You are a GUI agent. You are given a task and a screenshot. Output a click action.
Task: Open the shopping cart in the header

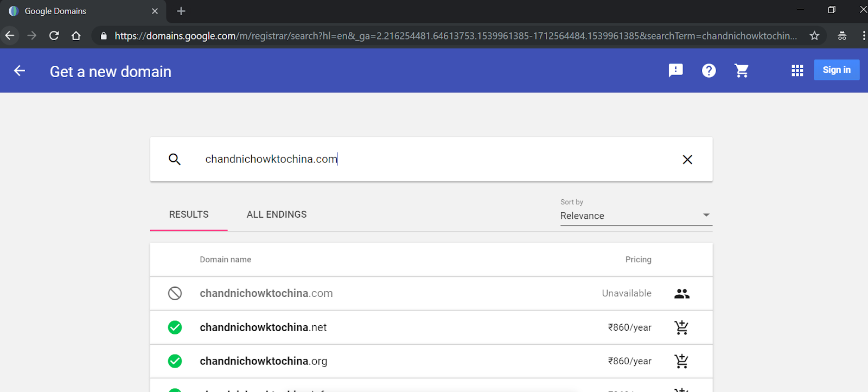pyautogui.click(x=742, y=71)
